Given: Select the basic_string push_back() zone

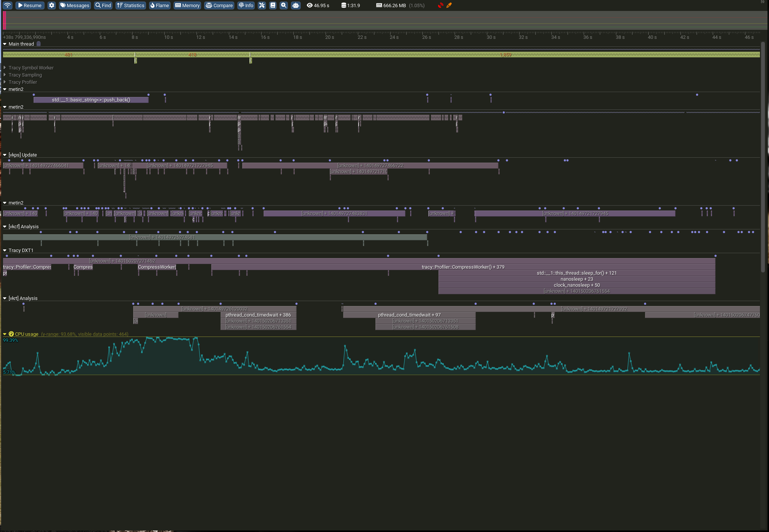Looking at the screenshot, I should click(91, 100).
